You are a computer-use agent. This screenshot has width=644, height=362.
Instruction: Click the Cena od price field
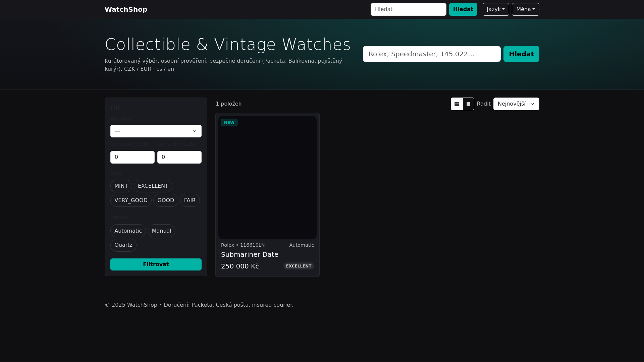tap(132, 157)
